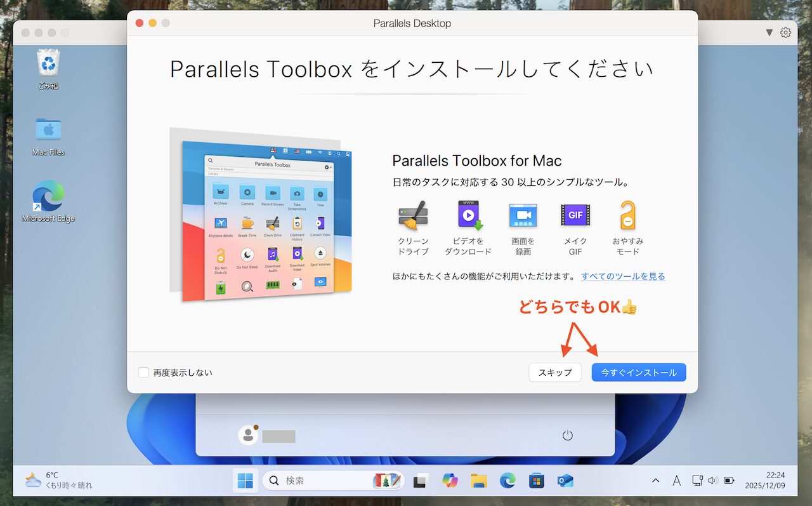Open the Mac Files desktop folder
This screenshot has height=506, width=812.
48,130
